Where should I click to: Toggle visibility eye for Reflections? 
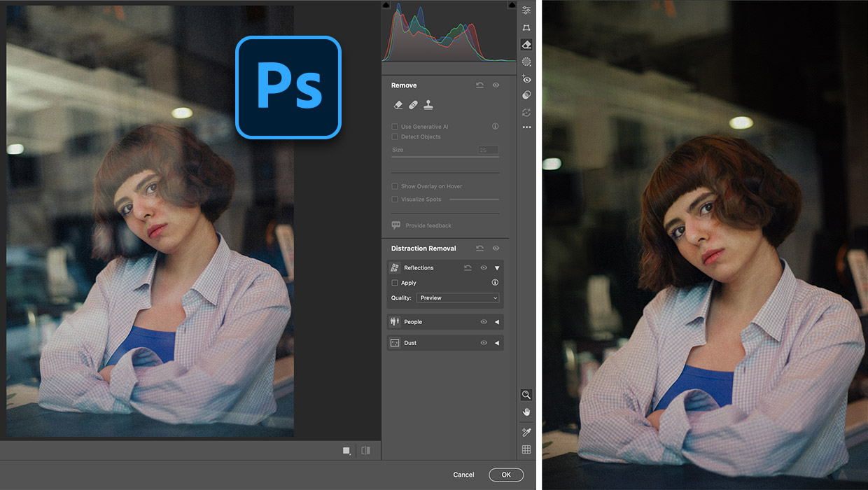[x=483, y=267]
